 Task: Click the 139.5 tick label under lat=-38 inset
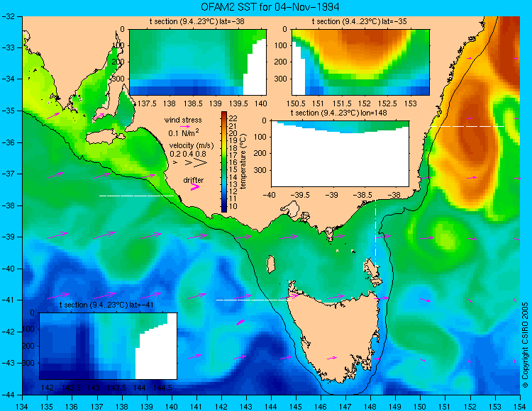tap(238, 103)
